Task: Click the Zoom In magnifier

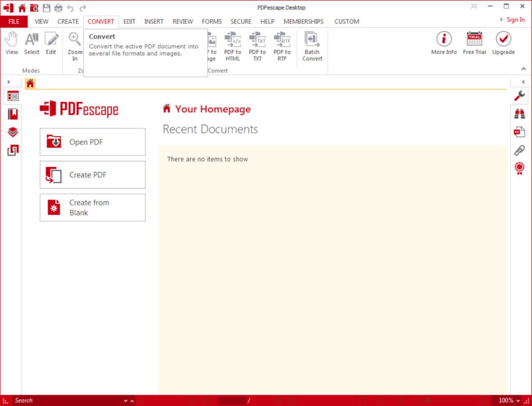Action: coord(75,46)
